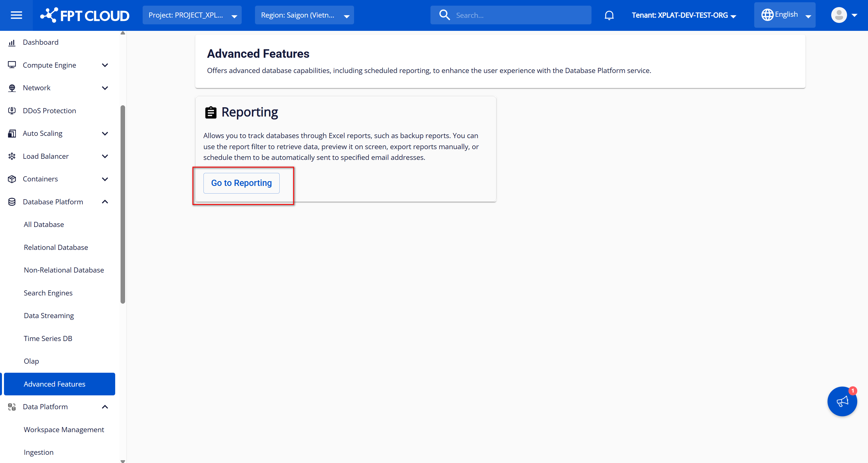
Task: Open the Time Series DB item
Action: point(48,338)
